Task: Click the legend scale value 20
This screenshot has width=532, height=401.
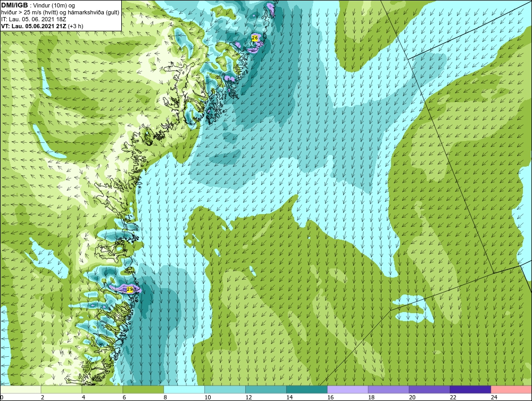Action: (x=412, y=397)
